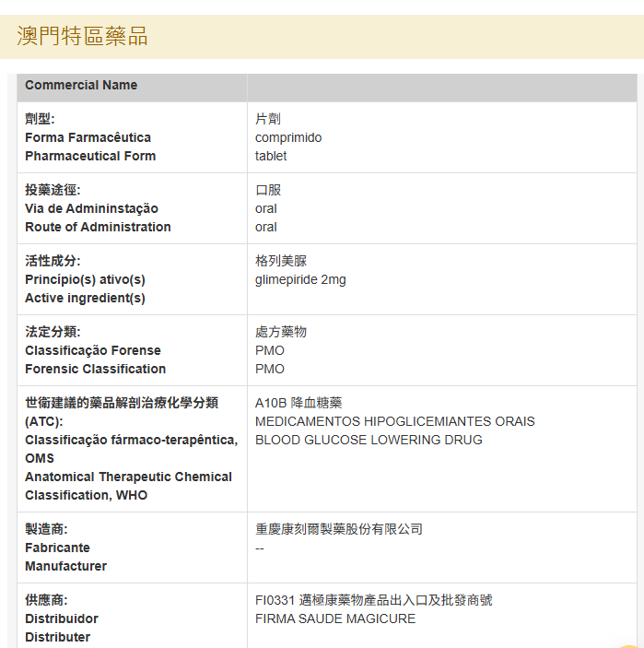This screenshot has width=644, height=648.
Task: Click the 'tablet' form value
Action: [271, 156]
